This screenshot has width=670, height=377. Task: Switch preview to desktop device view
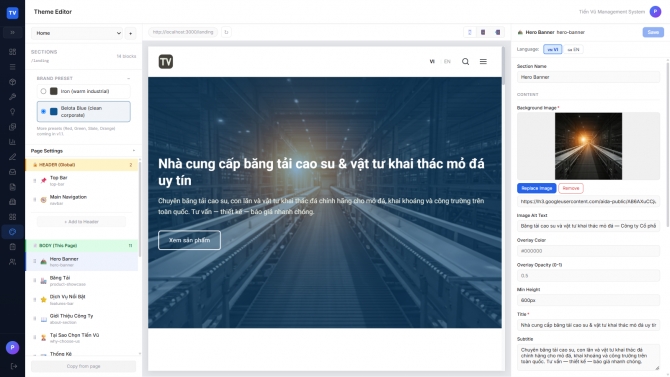pos(497,32)
